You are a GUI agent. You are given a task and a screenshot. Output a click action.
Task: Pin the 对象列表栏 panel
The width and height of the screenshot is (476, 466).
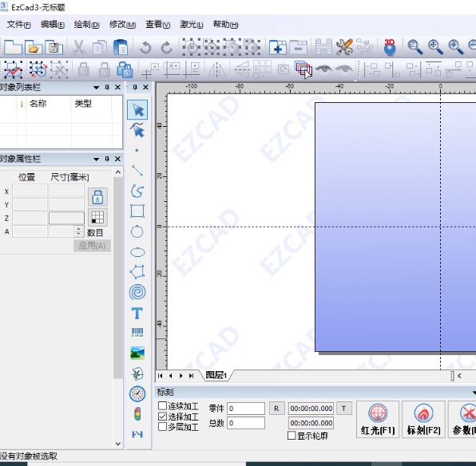point(107,88)
